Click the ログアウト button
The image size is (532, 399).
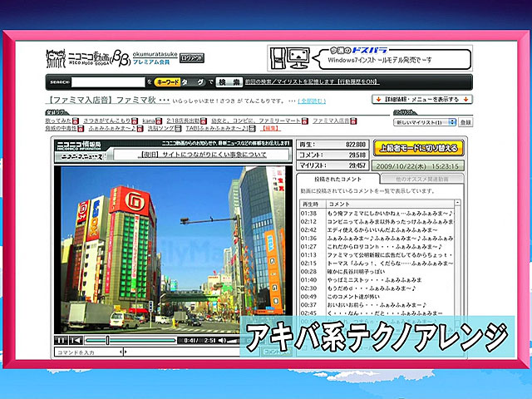tap(192, 58)
